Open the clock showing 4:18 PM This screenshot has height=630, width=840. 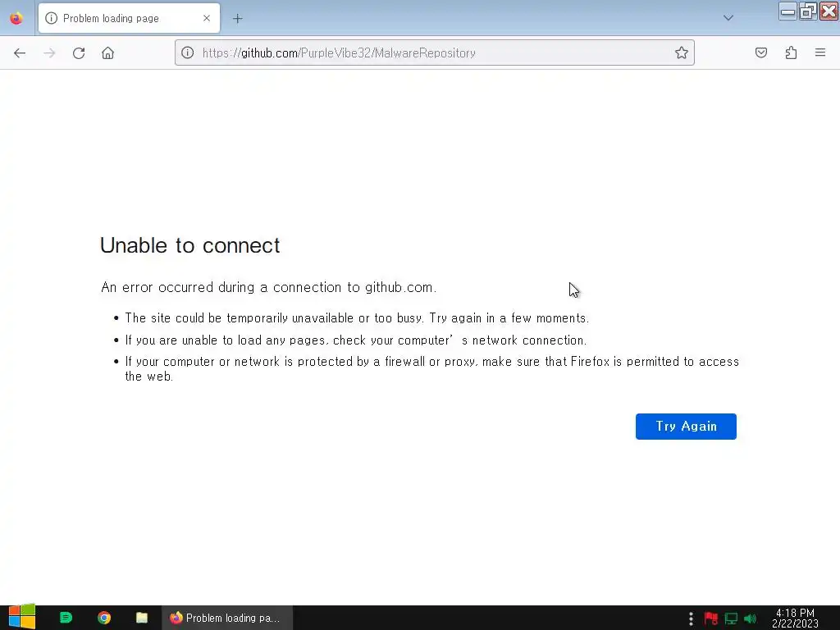coord(795,619)
